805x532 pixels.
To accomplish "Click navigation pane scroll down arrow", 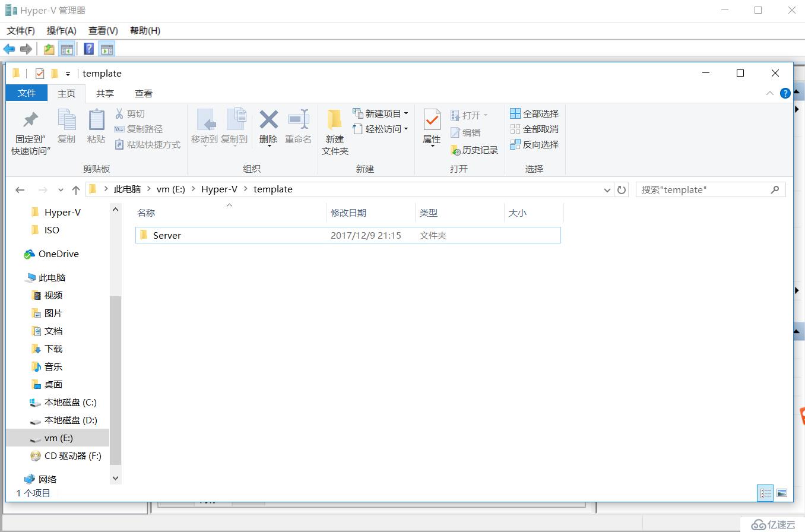I will (115, 478).
